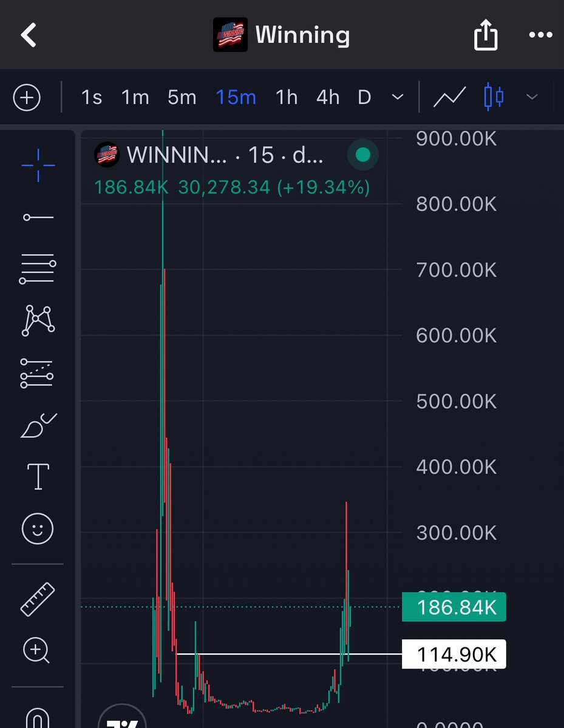Select the trend line tool
The width and height of the screenshot is (564, 728).
pos(38,217)
